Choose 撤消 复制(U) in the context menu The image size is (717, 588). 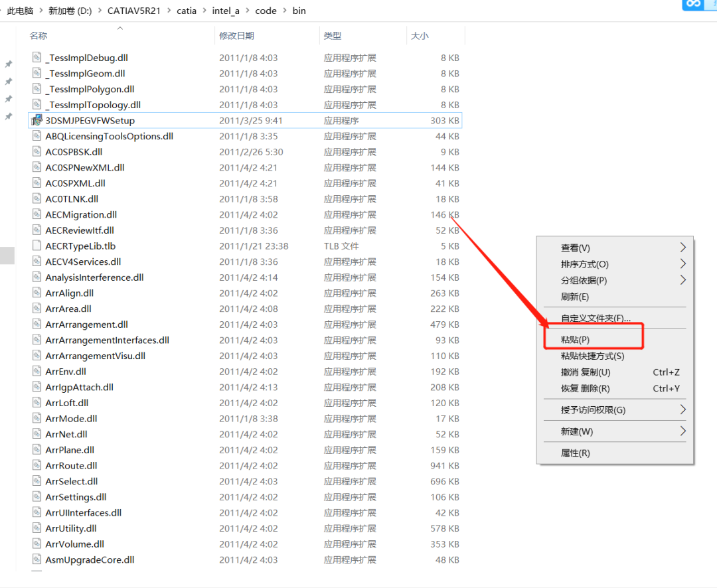click(x=615, y=372)
